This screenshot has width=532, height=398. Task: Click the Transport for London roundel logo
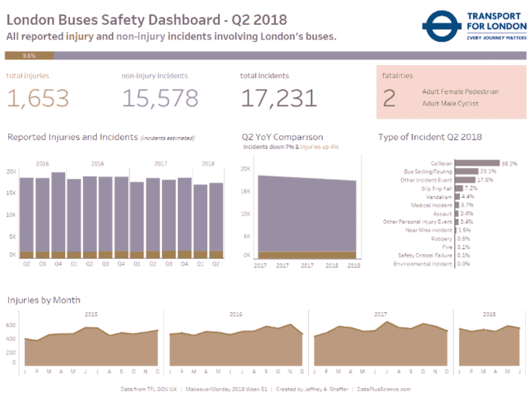(x=441, y=26)
